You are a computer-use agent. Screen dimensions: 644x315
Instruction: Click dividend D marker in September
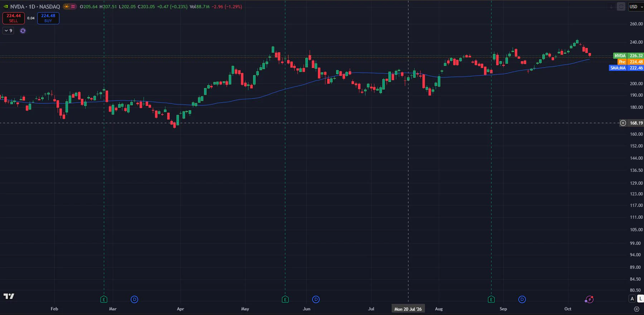coord(522,299)
